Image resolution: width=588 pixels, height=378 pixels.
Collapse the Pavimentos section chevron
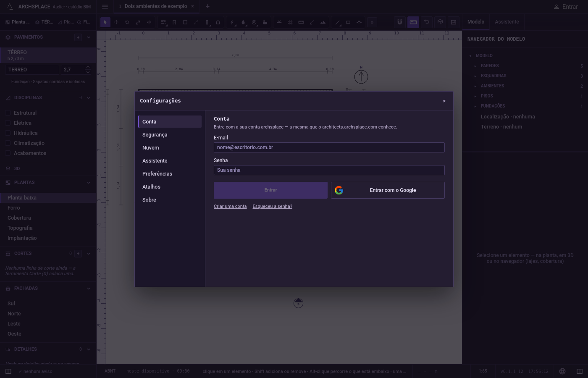pyautogui.click(x=89, y=37)
